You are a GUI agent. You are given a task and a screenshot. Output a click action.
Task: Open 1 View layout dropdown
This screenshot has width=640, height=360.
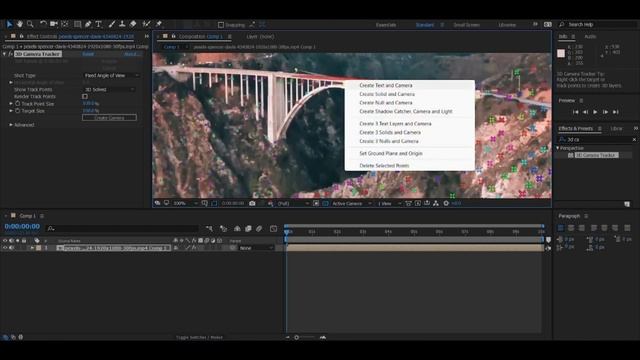pos(389,203)
